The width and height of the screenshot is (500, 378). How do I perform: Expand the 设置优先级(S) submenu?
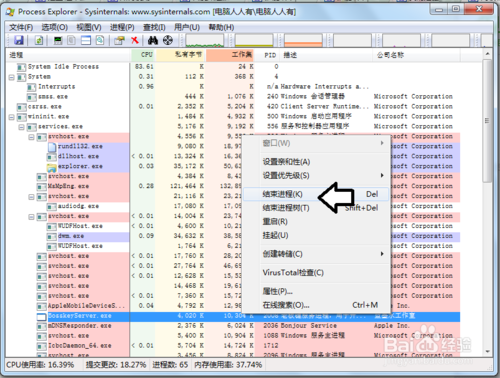316,176
